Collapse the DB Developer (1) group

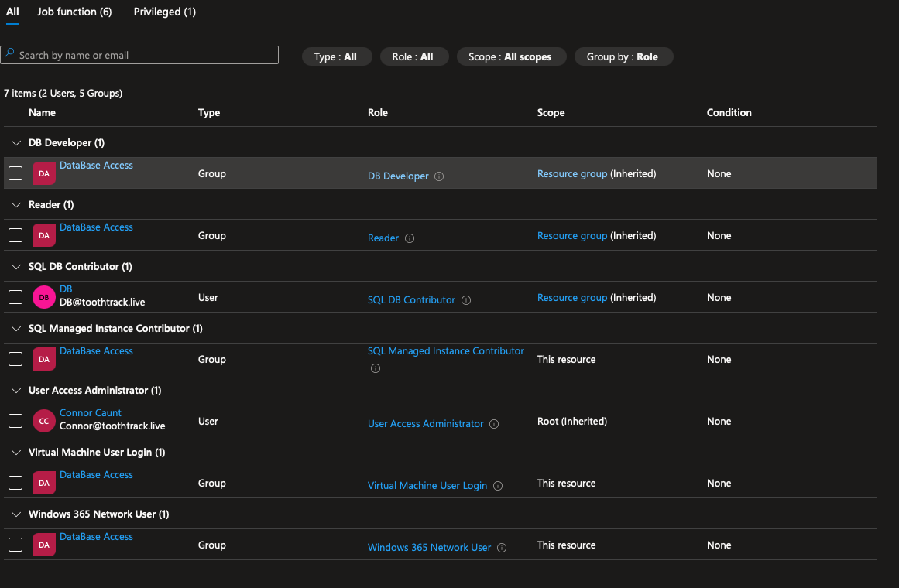click(16, 142)
